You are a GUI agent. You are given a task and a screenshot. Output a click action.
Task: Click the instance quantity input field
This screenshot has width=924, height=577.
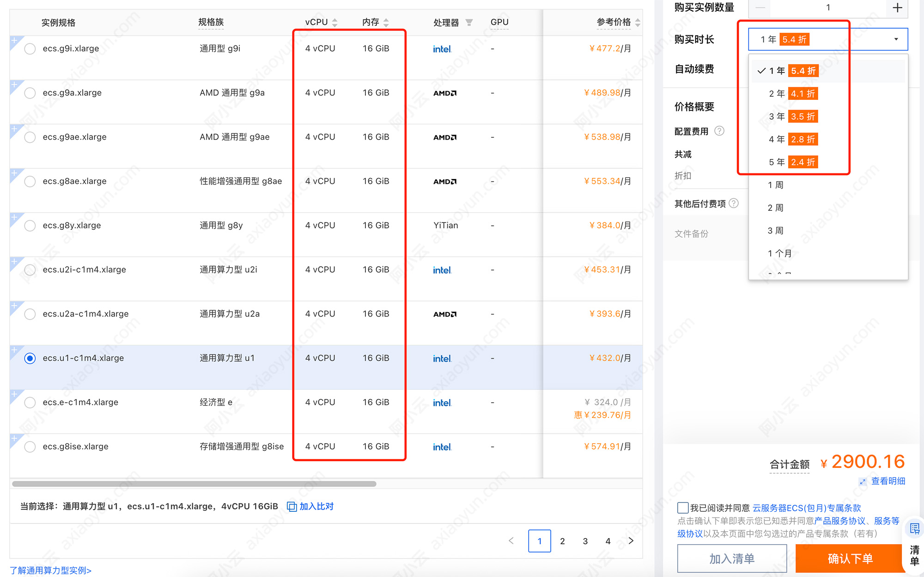click(x=828, y=8)
